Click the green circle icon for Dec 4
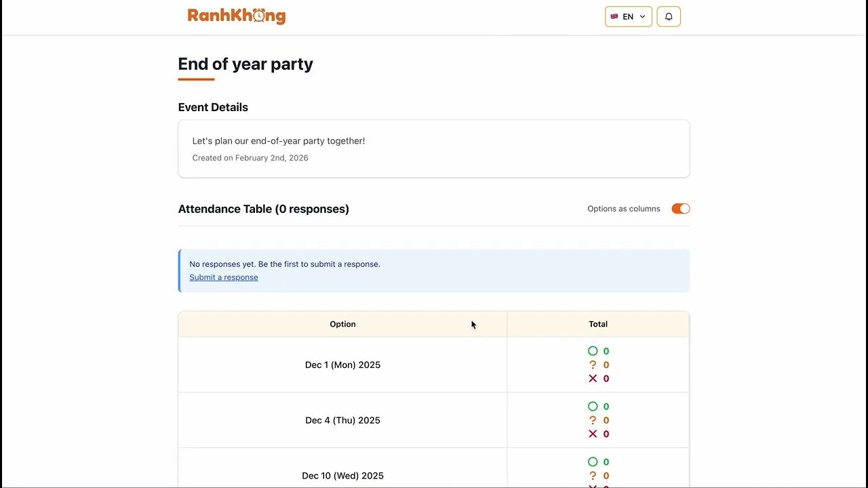868x488 pixels. 593,407
